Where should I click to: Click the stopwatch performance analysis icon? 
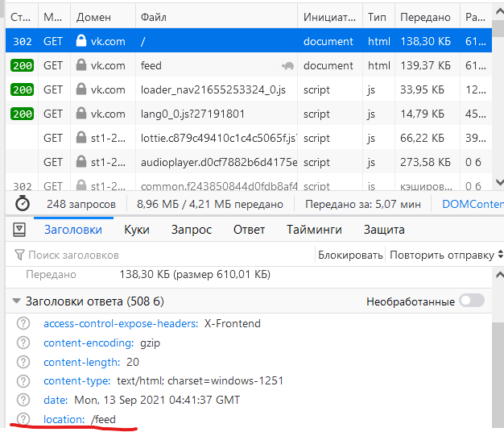coord(23,204)
